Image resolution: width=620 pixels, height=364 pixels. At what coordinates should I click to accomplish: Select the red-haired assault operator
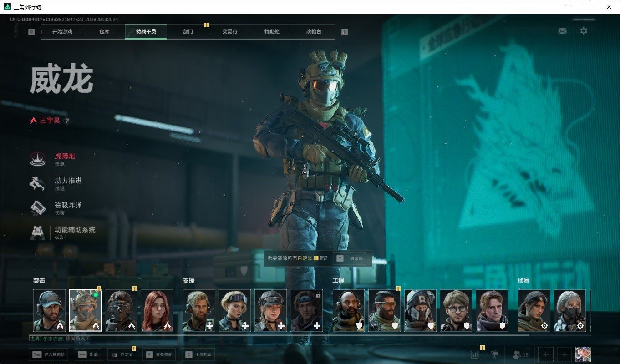pyautogui.click(x=157, y=310)
